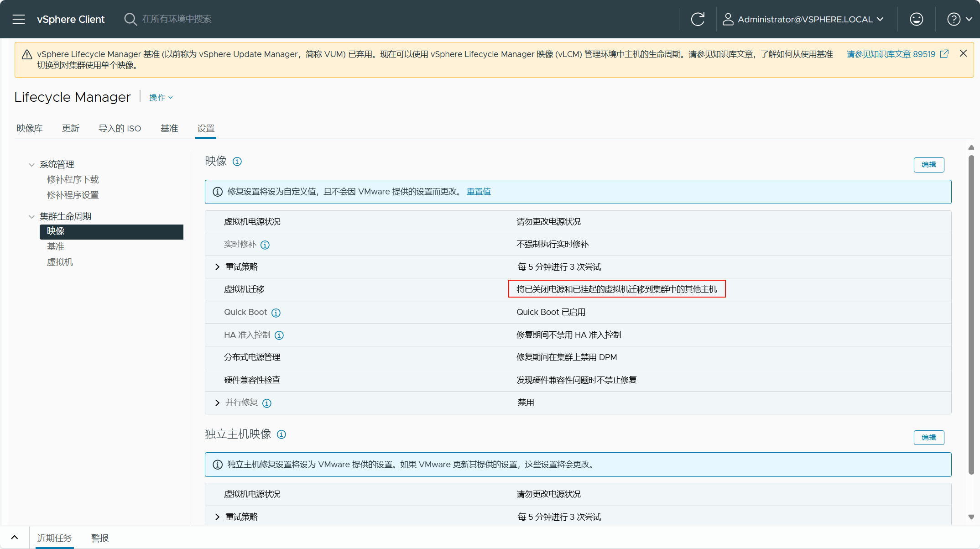980x549 pixels.
Task: Open the hamburger navigation menu
Action: (x=19, y=19)
